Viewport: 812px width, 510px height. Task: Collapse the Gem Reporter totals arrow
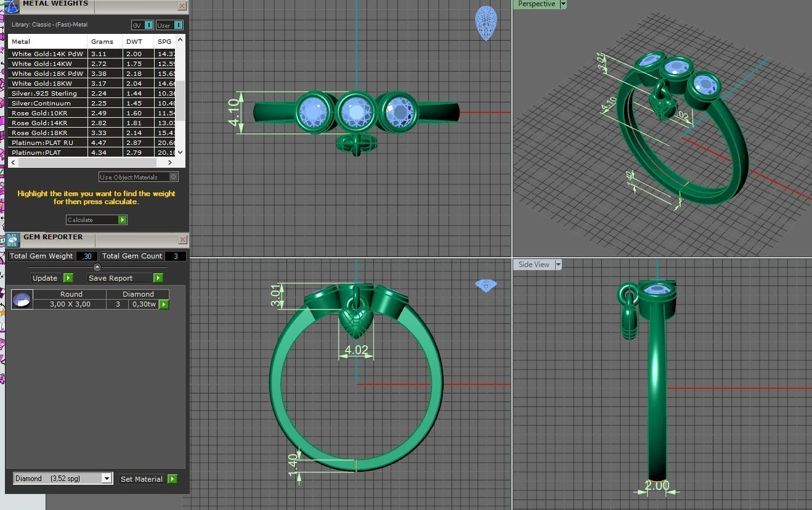click(97, 267)
